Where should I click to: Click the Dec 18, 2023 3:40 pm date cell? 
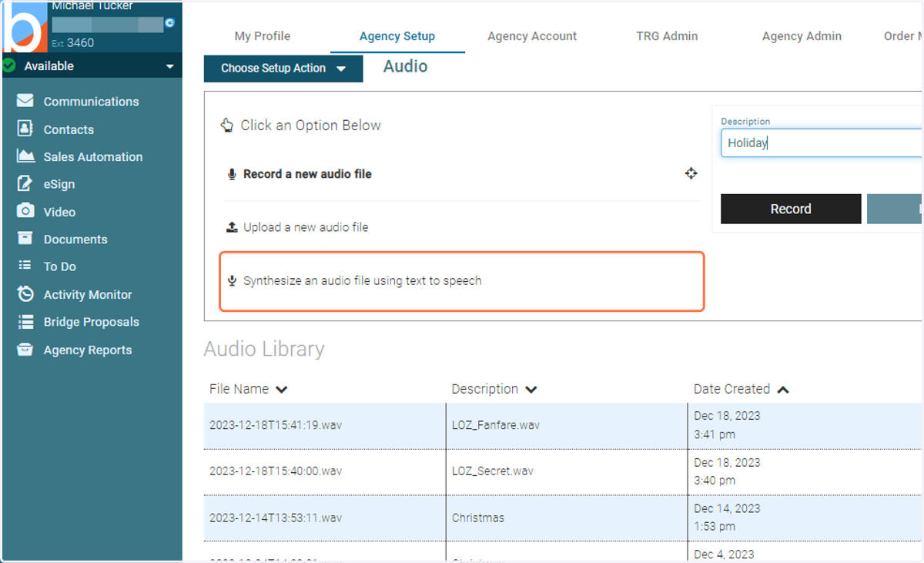pyautogui.click(x=804, y=471)
